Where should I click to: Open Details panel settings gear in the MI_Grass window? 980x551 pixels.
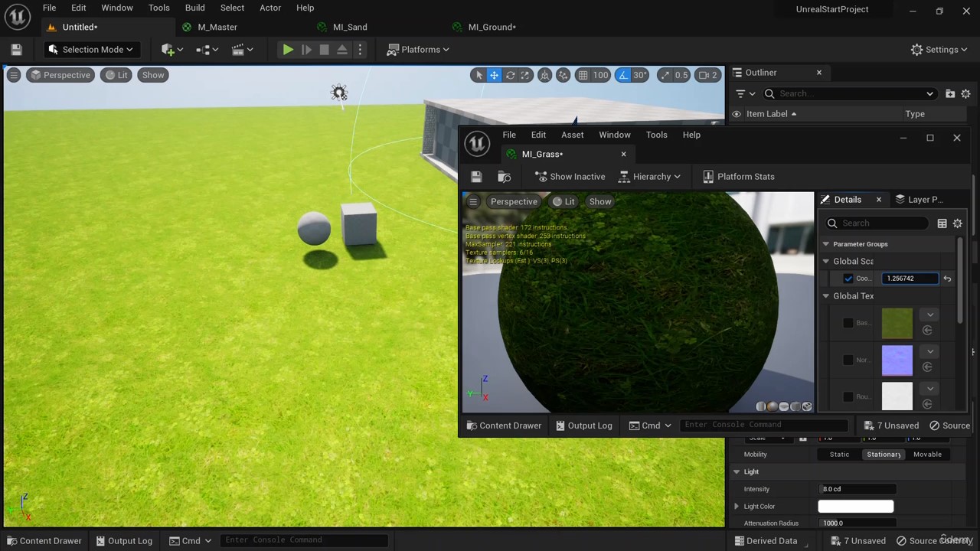(x=958, y=223)
